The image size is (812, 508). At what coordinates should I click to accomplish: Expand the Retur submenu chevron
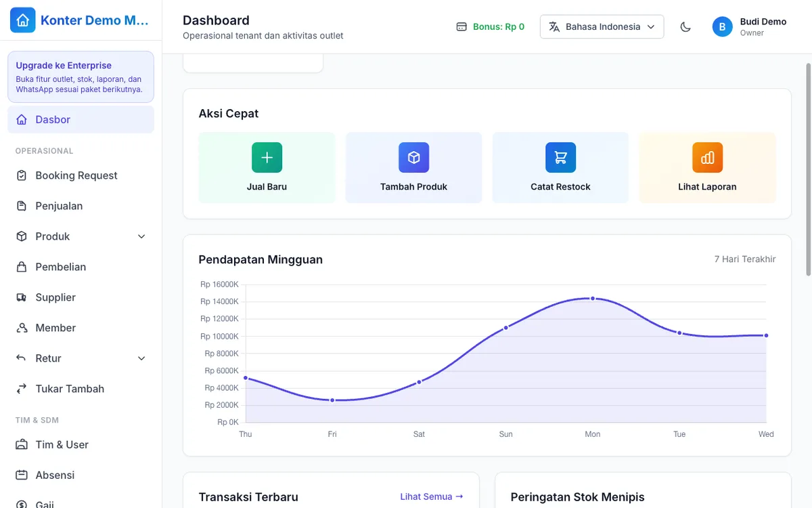(141, 358)
